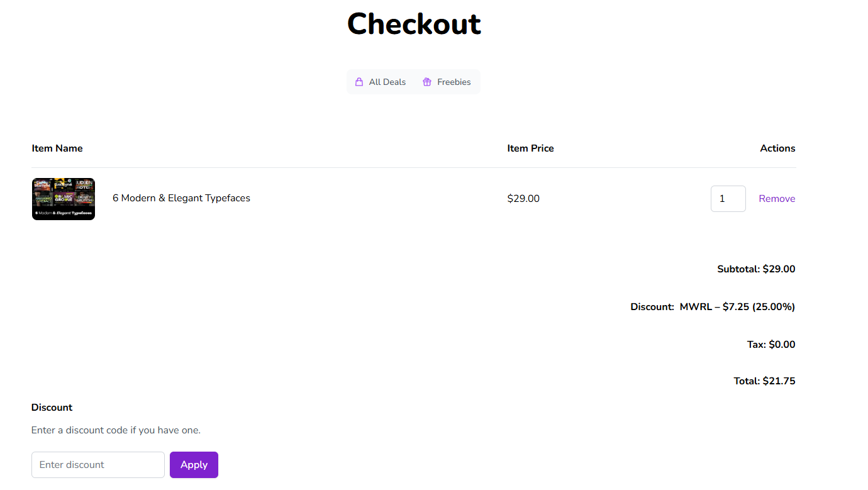Click the Actions column header
868x490 pixels.
point(777,148)
